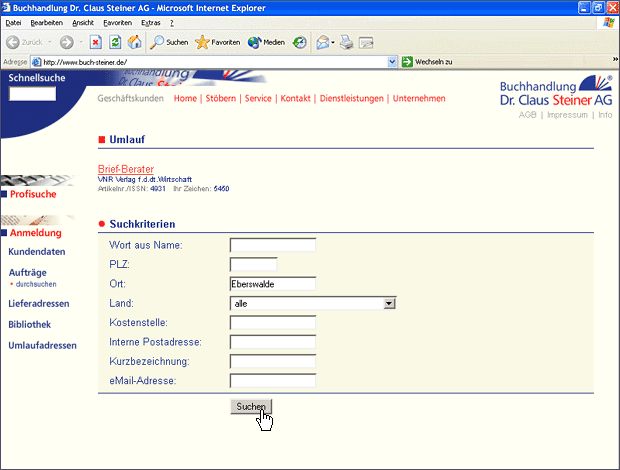Go to Home in site navigation
620x470 pixels.
click(x=185, y=98)
